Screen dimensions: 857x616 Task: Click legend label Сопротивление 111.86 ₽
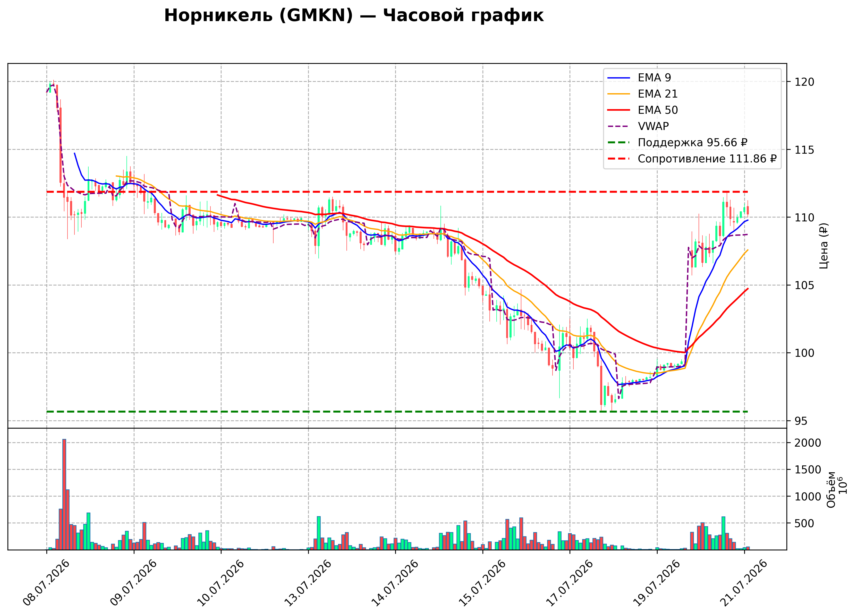click(707, 159)
